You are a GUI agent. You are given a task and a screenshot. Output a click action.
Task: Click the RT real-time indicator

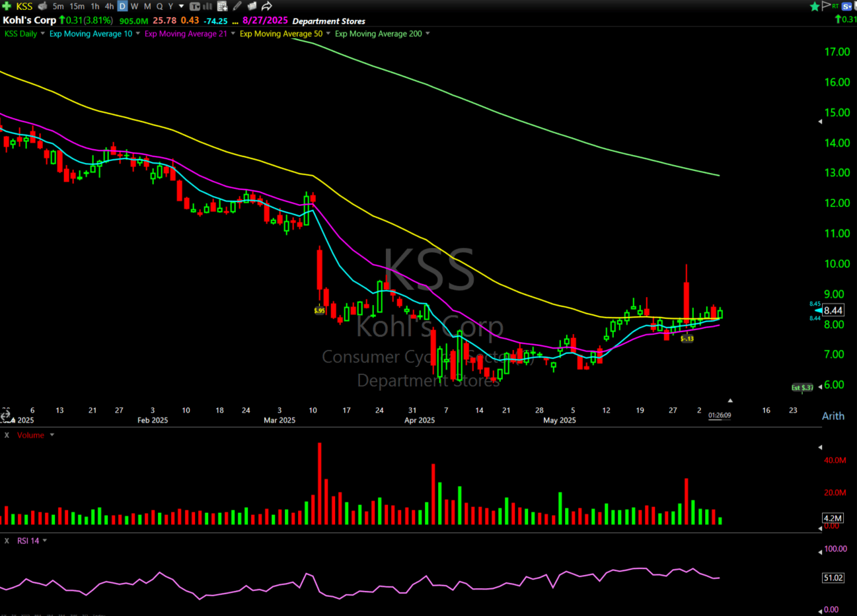click(x=835, y=5)
